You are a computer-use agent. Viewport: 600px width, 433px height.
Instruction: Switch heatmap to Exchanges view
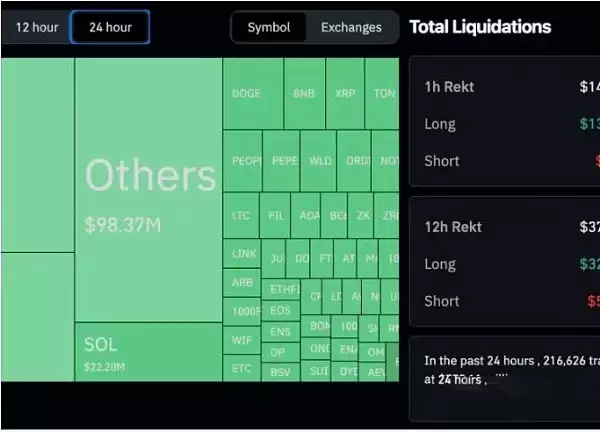click(x=351, y=27)
